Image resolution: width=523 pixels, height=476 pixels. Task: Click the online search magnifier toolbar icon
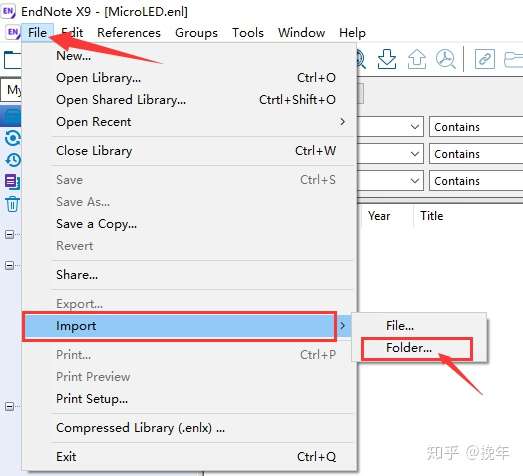pyautogui.click(x=361, y=59)
